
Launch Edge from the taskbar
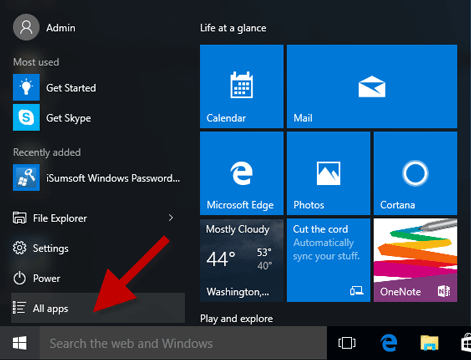point(389,343)
